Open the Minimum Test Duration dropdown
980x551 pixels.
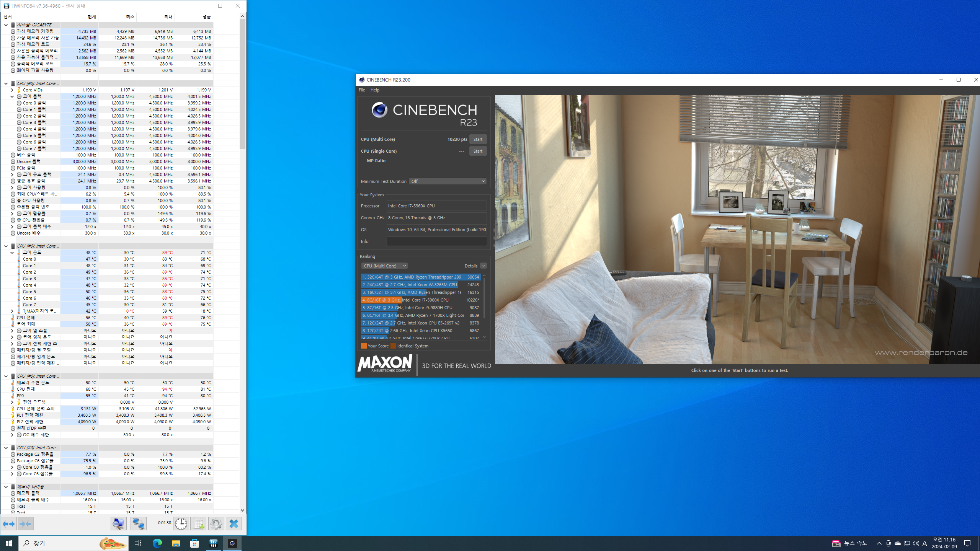(x=448, y=181)
